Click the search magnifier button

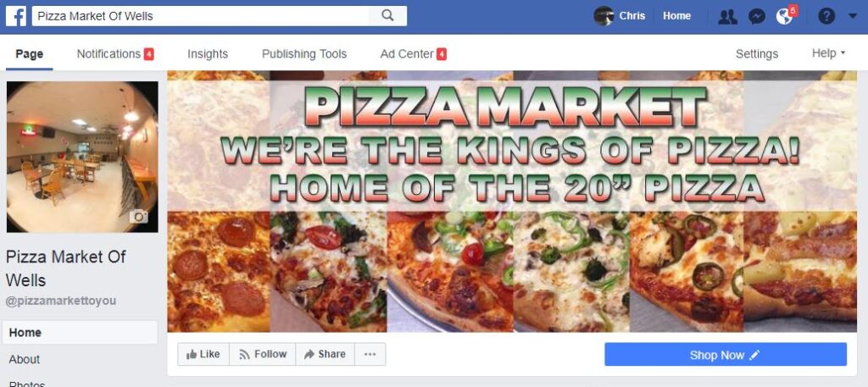tap(387, 15)
